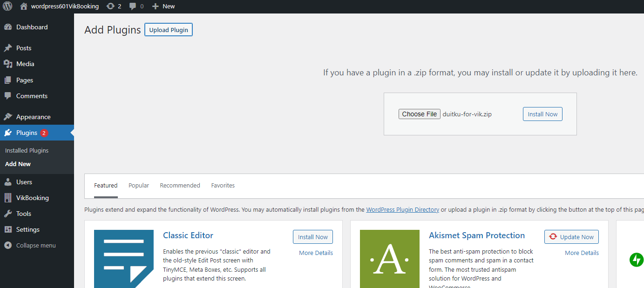
Task: Open the updates icon showing 2
Action: pyautogui.click(x=110, y=7)
